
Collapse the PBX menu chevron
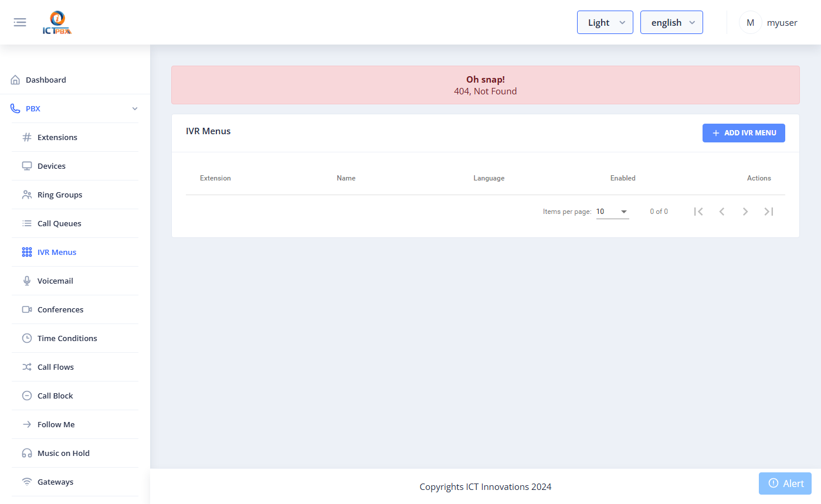click(135, 108)
